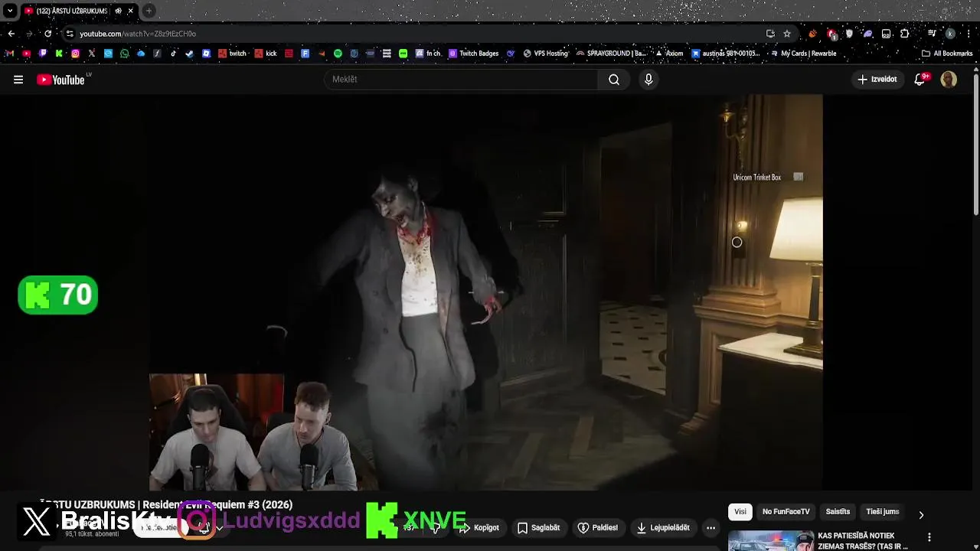Open KAS PATIESĪBĀ NOTIEK video thumbnail

click(771, 540)
